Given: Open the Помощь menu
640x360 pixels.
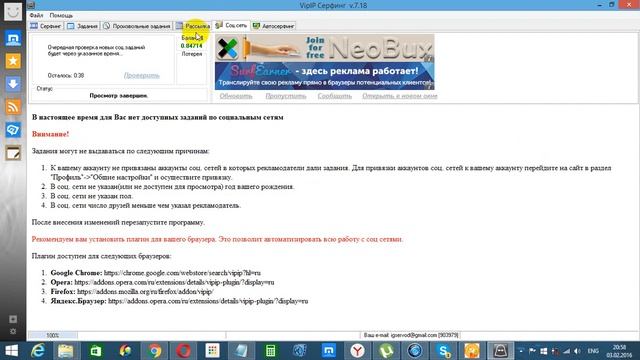Looking at the screenshot, I should point(61,15).
